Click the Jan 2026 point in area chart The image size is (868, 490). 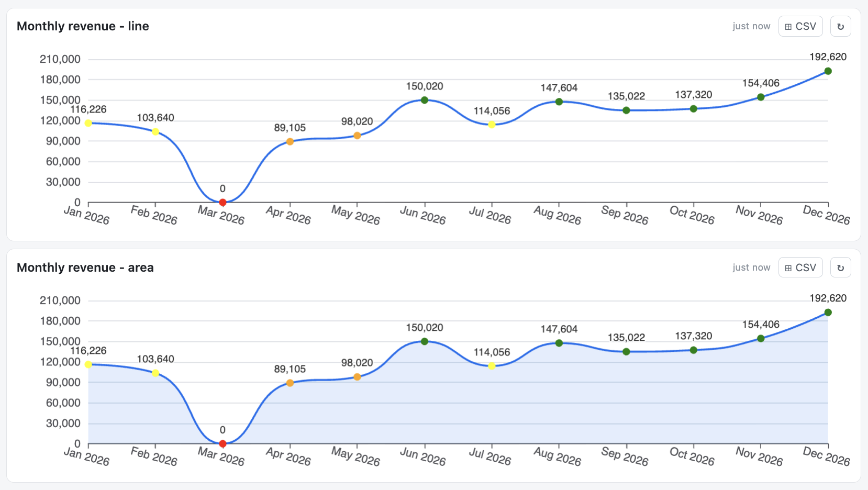[x=88, y=364]
